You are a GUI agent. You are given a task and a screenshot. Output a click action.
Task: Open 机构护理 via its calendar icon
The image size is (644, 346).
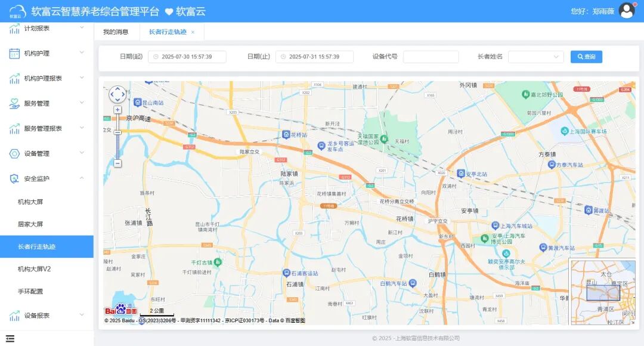tap(13, 52)
